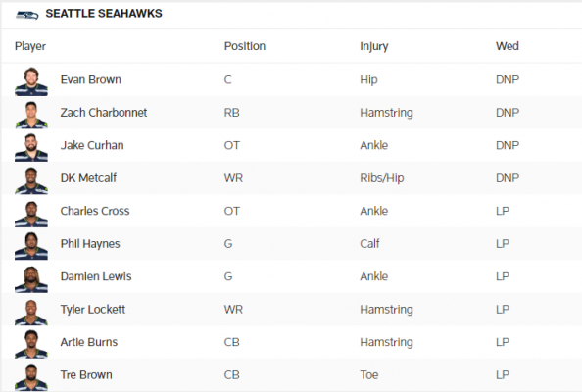Click Phil Haynes's headshot photo
Image resolution: width=582 pixels, height=392 pixels.
coord(31,245)
